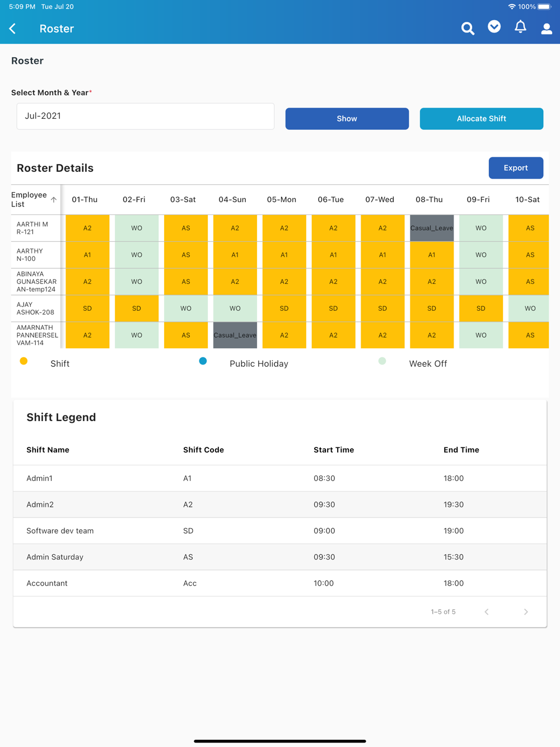Click the Show button
This screenshot has width=560, height=747.
tap(347, 119)
